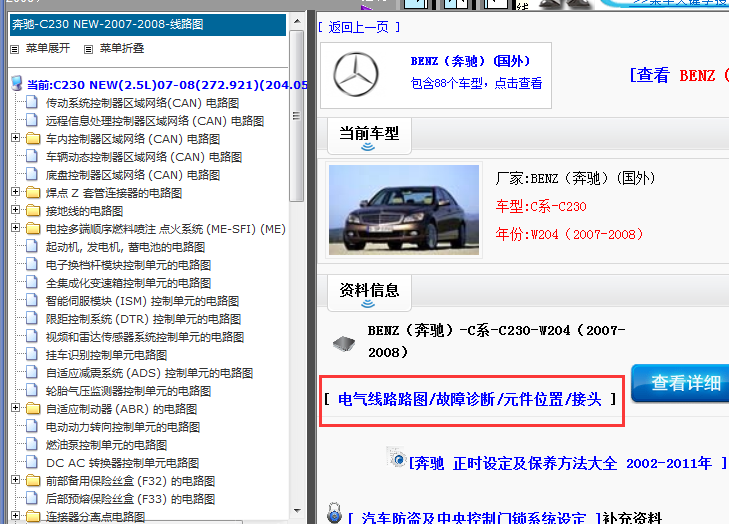This screenshot has height=524, width=729.
Task: Open 起动机, 发电机, 蓄电池的电路图
Action: 125,247
